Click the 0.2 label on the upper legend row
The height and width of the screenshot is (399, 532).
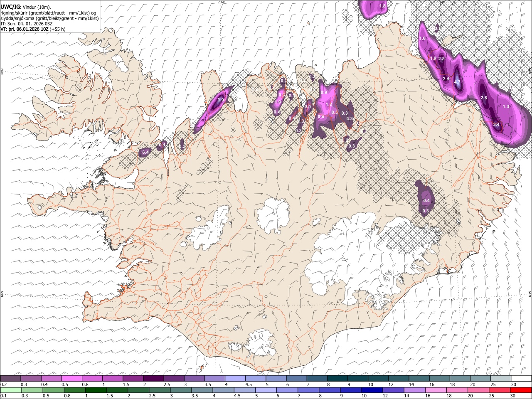(3, 385)
